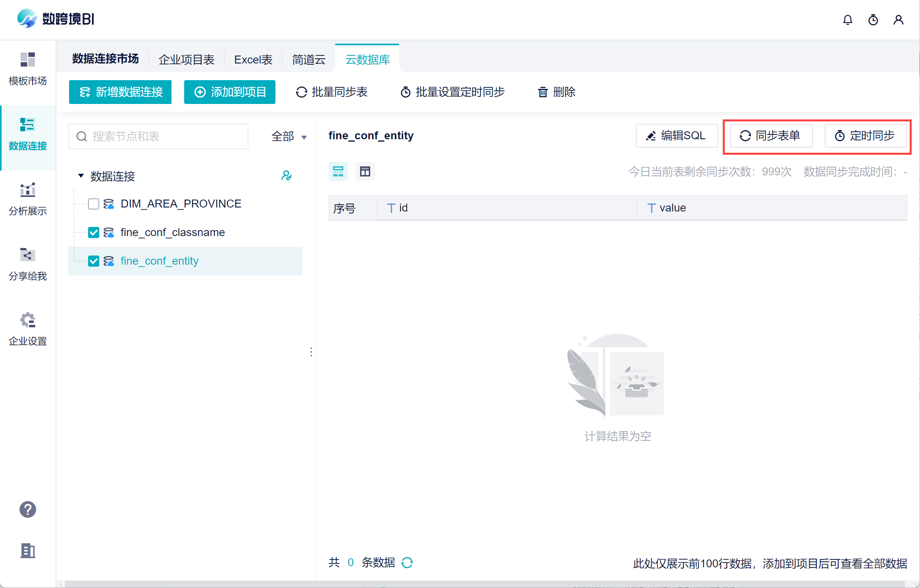Open the notification bell icon
This screenshot has height=588, width=920.
(x=847, y=20)
